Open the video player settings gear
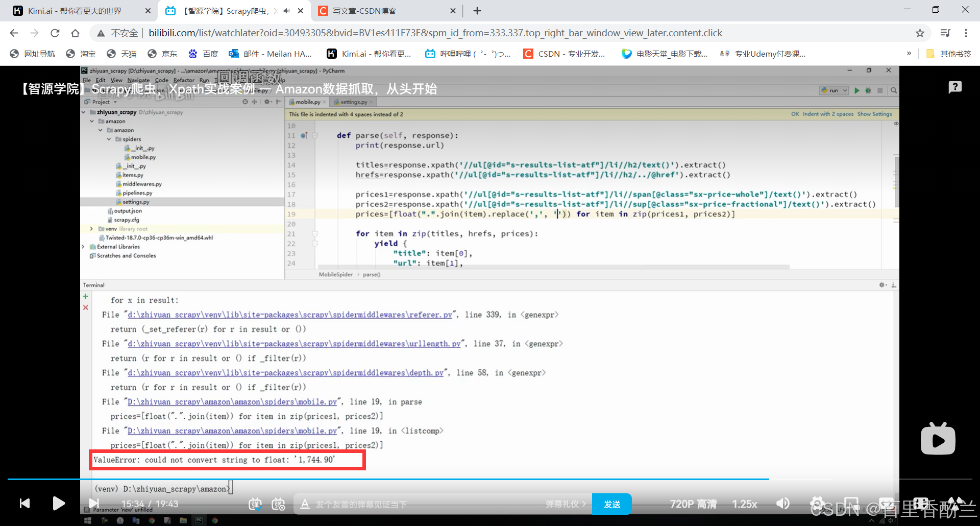The height and width of the screenshot is (526, 980). [x=817, y=504]
